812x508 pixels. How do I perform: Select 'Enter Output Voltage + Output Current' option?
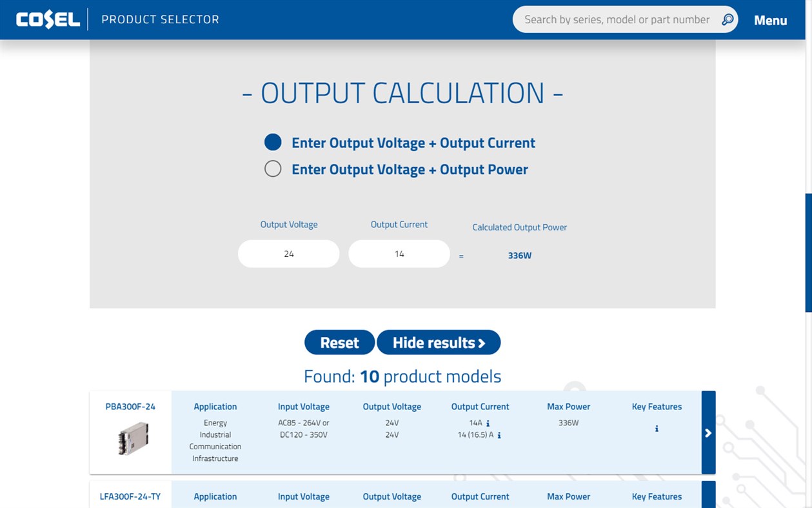[273, 142]
